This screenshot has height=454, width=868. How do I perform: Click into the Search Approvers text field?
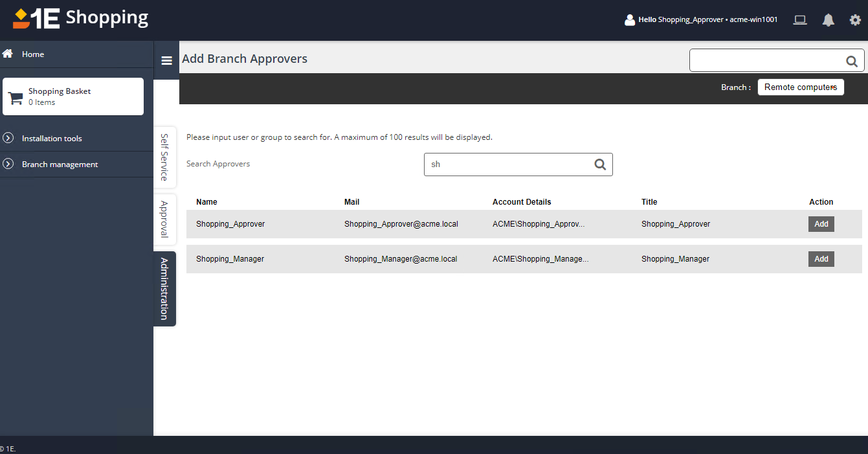pyautogui.click(x=508, y=165)
